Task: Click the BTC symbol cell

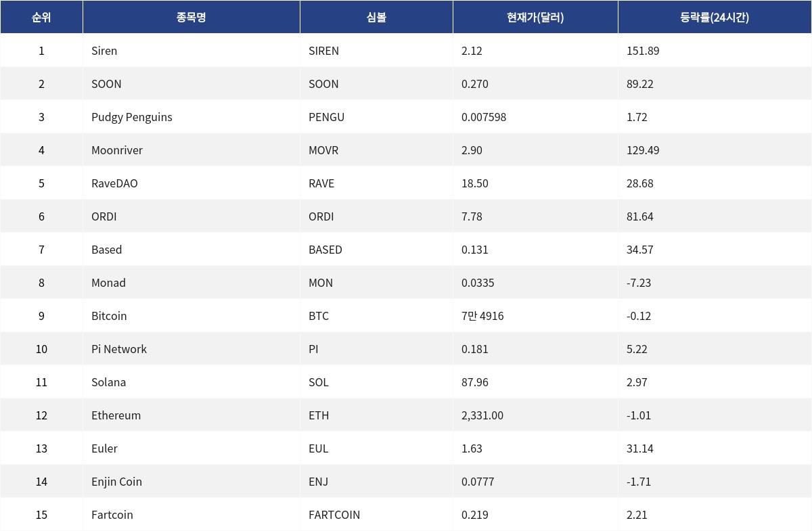Action: click(x=318, y=316)
